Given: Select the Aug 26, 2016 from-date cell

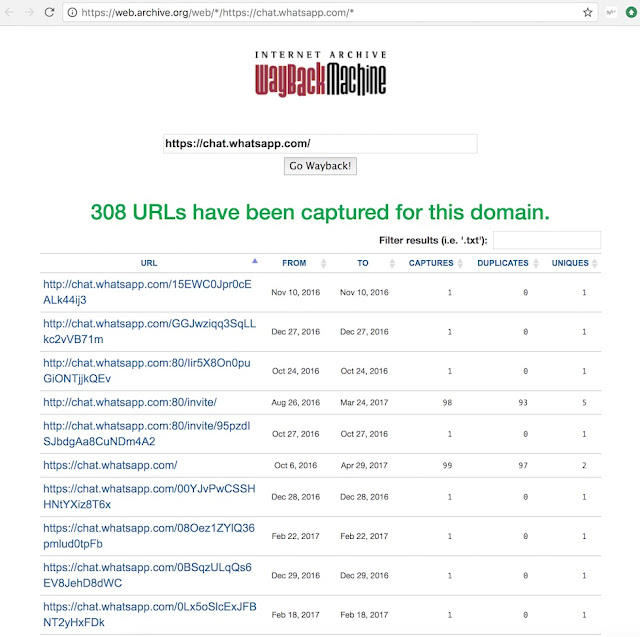Looking at the screenshot, I should coord(296,402).
